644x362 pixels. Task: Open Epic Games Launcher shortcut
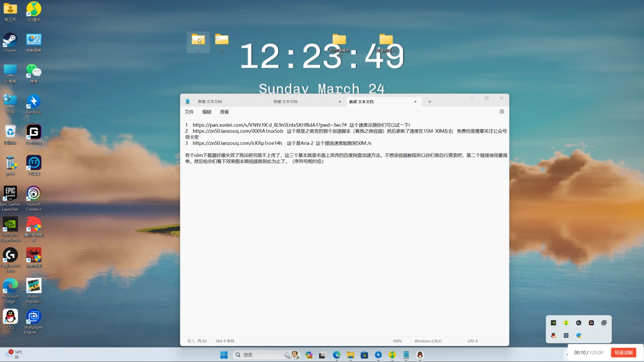coord(10,199)
